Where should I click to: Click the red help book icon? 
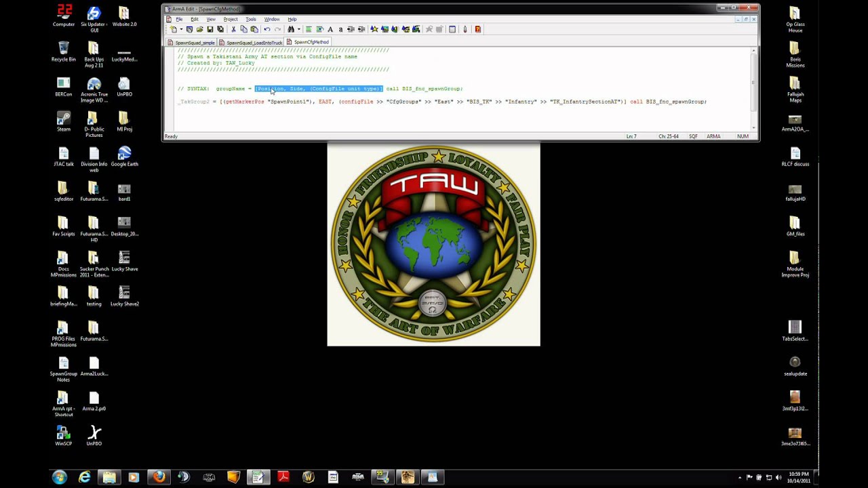[x=478, y=29]
